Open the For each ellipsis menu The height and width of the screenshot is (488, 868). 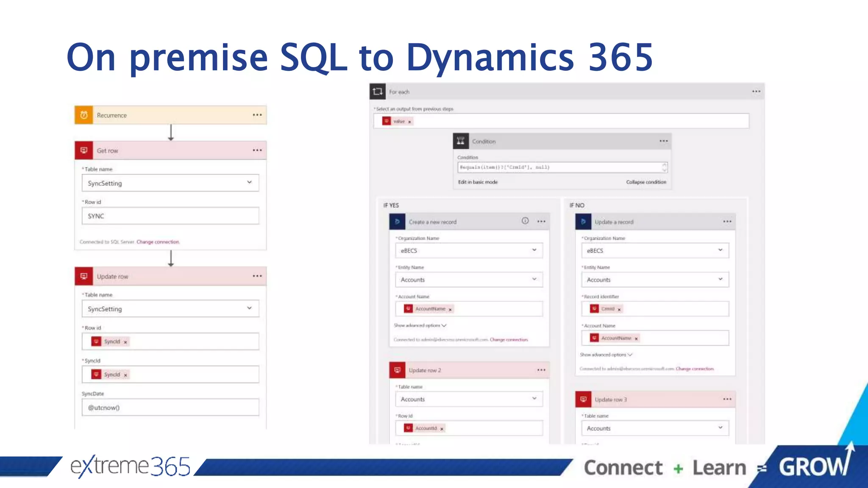tap(757, 91)
